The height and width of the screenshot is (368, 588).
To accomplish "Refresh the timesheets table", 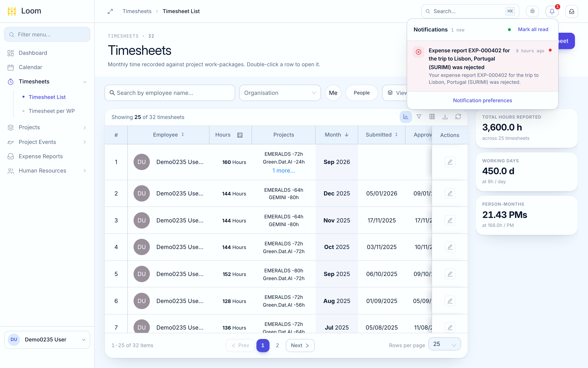I will point(458,117).
